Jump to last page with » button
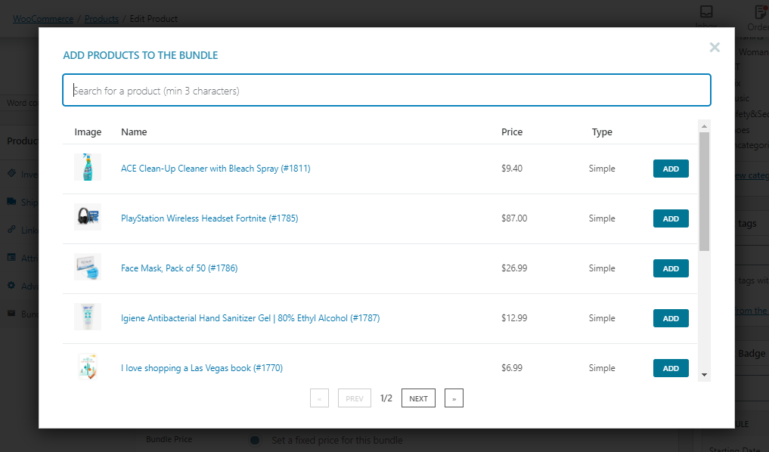769x452 pixels. [454, 398]
